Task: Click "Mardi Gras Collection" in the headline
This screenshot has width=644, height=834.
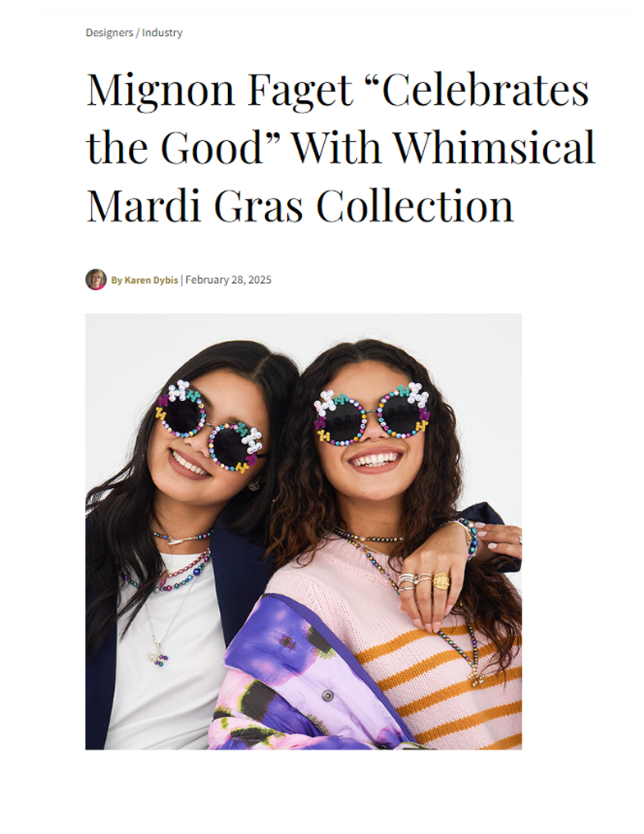Action: pos(299,206)
